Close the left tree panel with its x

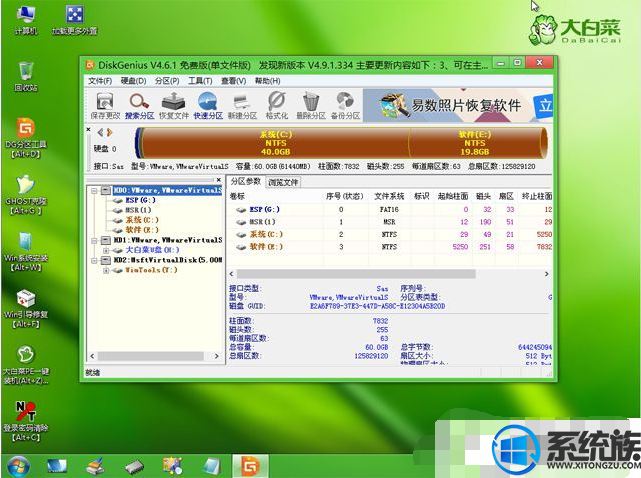coord(219,180)
